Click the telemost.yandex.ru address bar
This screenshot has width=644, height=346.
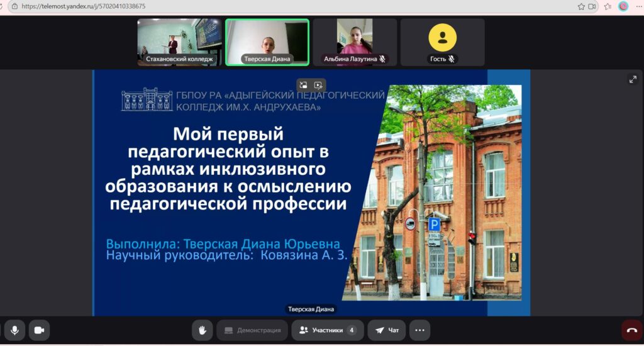pos(252,6)
